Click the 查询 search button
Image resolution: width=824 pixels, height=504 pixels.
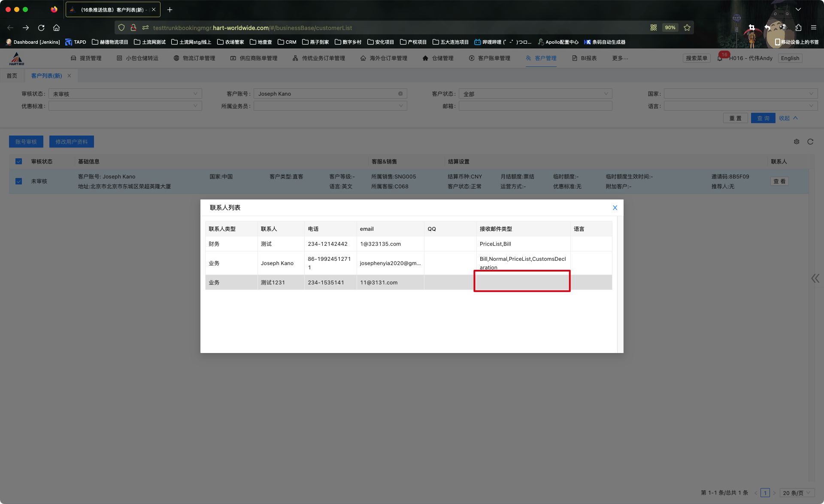tap(763, 118)
